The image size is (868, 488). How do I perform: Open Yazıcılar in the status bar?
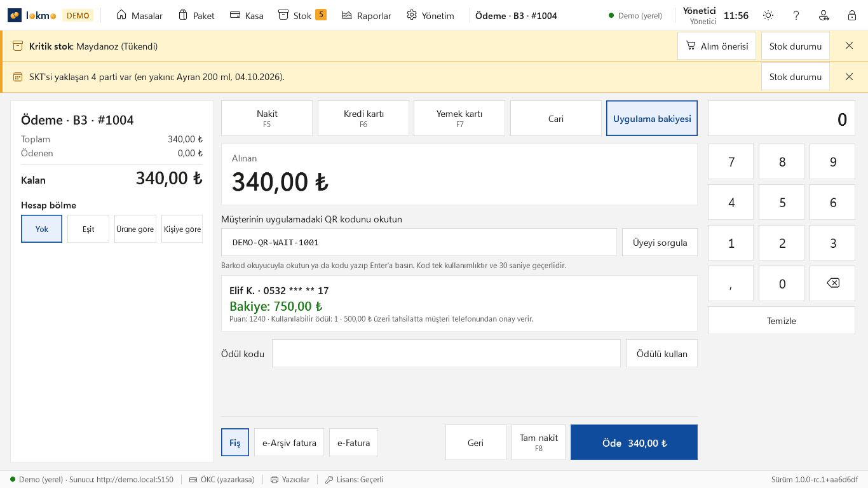pos(290,480)
